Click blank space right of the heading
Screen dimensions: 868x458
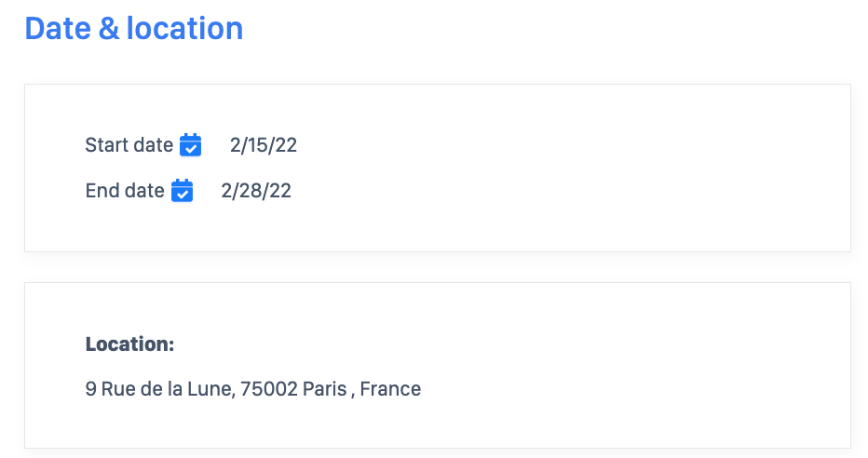click(x=559, y=29)
